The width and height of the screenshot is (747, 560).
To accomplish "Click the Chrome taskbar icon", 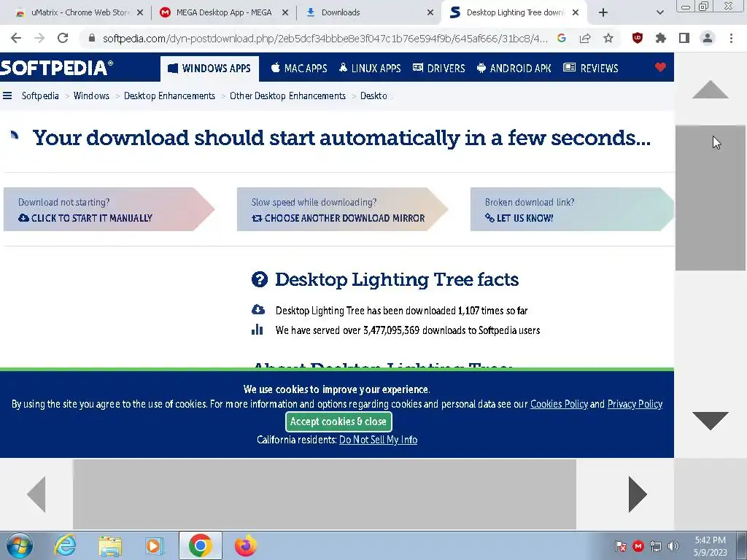I will 200,545.
